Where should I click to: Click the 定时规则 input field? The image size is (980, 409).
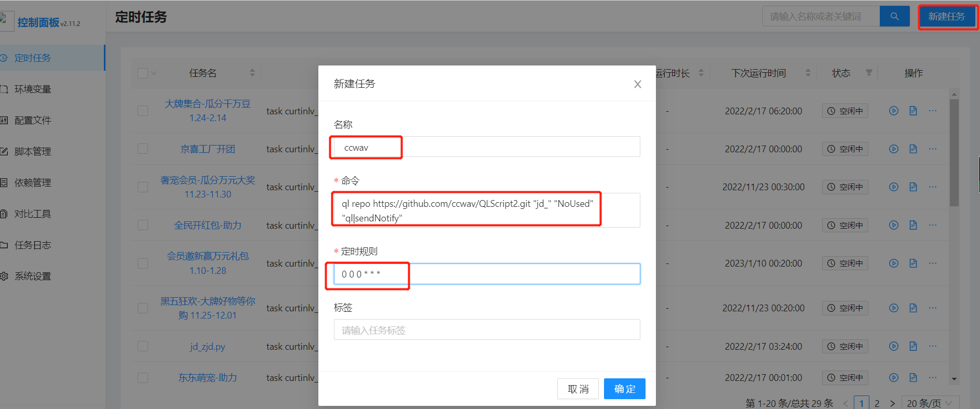pyautogui.click(x=487, y=274)
